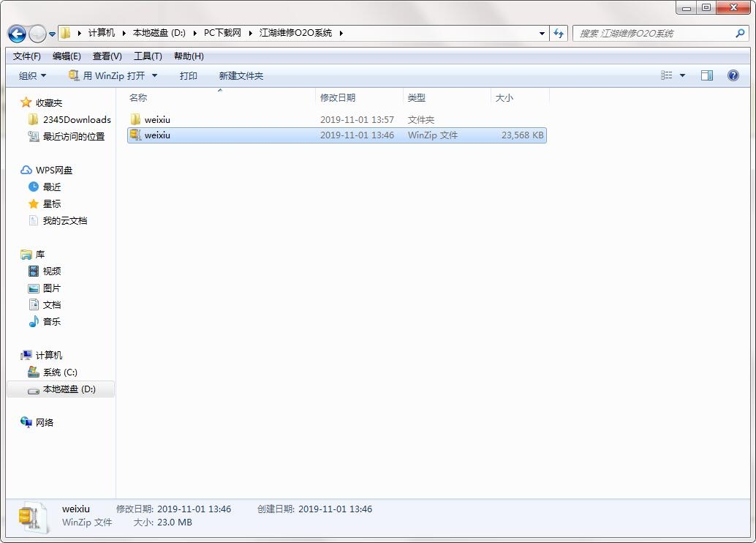Click 修改日期 value in details pane
This screenshot has height=543, width=756.
point(194,509)
